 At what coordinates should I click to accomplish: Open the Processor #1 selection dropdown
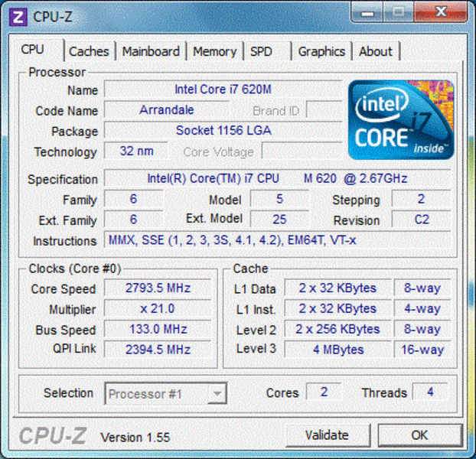166,393
